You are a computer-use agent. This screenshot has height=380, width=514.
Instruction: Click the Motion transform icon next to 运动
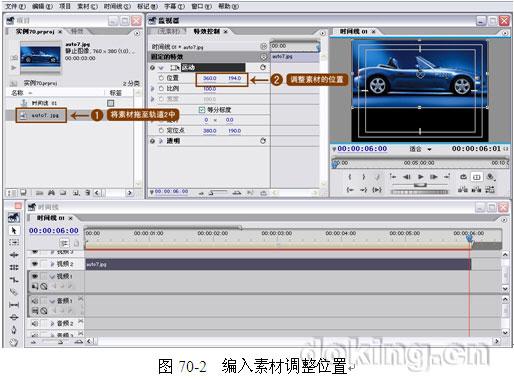point(175,68)
